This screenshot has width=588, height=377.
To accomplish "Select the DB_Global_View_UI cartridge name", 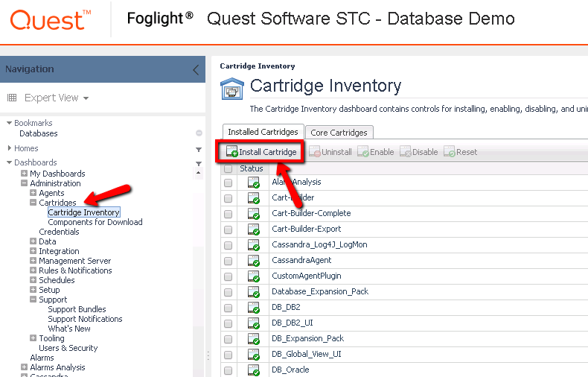I will [307, 354].
